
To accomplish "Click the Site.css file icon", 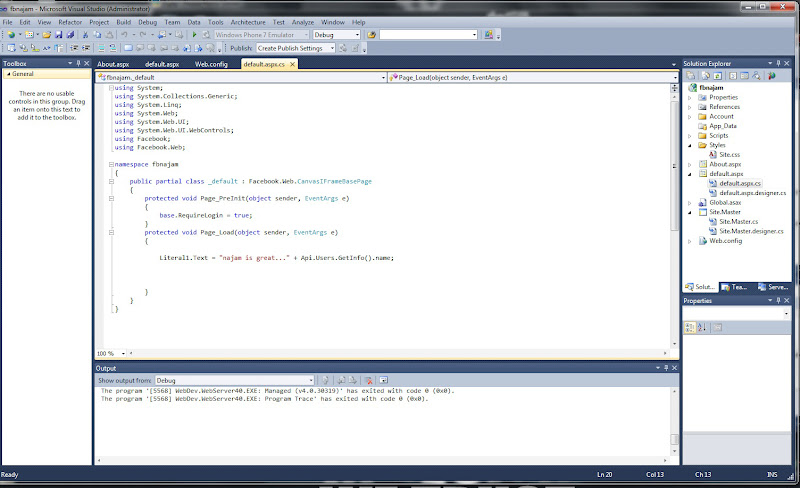I will pos(711,155).
